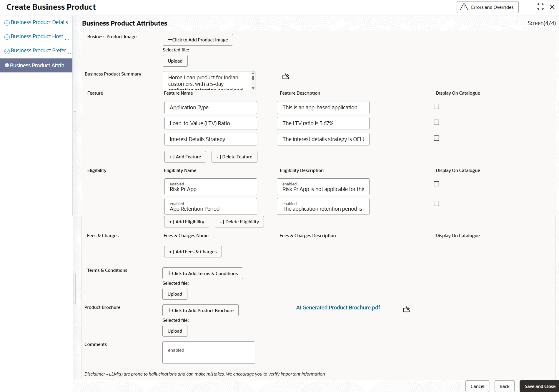Screen dimensions: 559x392
Task: Click the collapse/restore screen icon in header
Action: [x=540, y=7]
